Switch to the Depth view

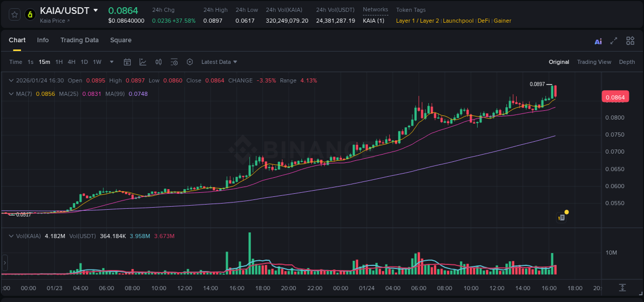pos(627,62)
